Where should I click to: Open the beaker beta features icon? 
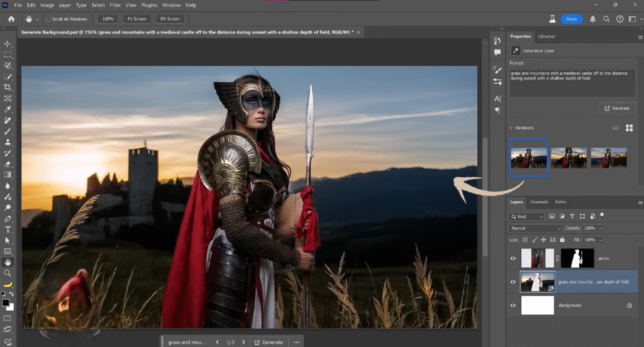coord(552,19)
